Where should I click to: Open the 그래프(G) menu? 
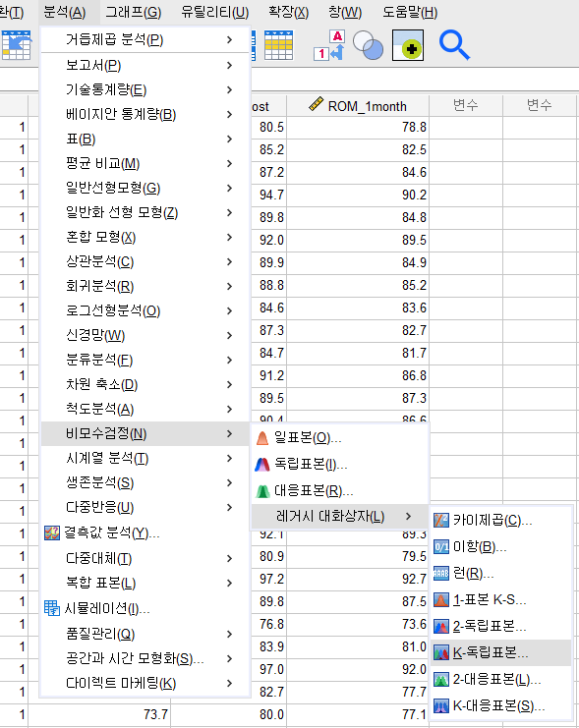[134, 12]
